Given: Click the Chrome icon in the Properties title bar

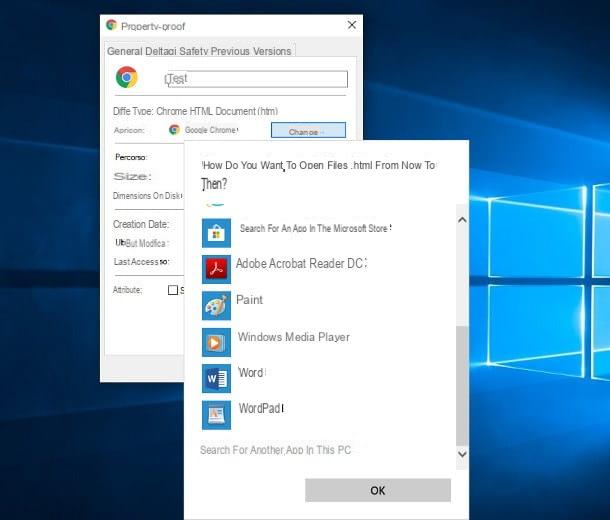Looking at the screenshot, I should [112, 25].
